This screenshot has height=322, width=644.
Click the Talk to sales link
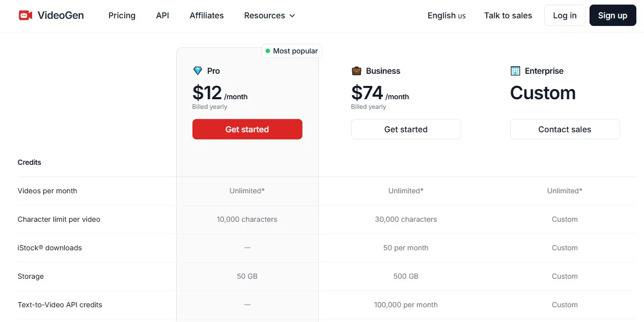[508, 16]
